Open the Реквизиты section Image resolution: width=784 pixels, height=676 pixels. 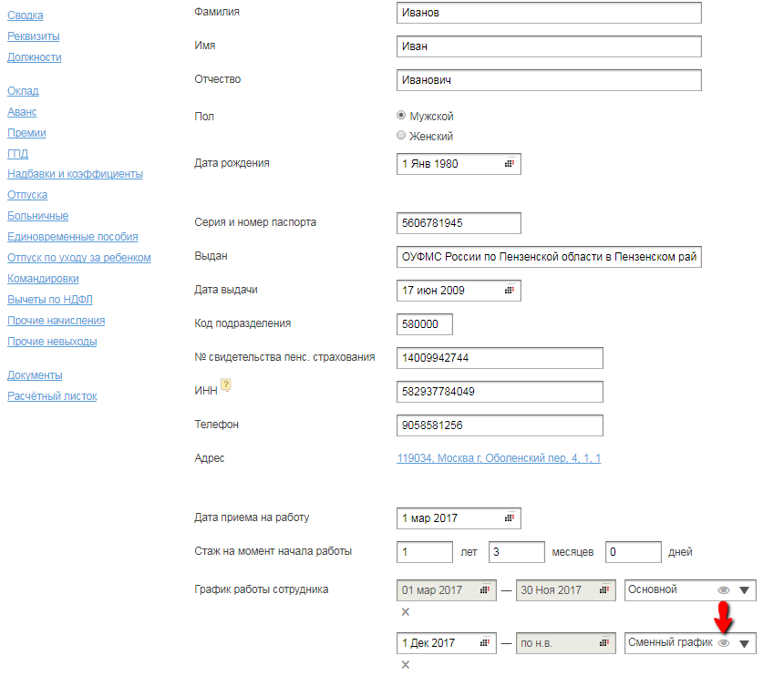pos(34,36)
